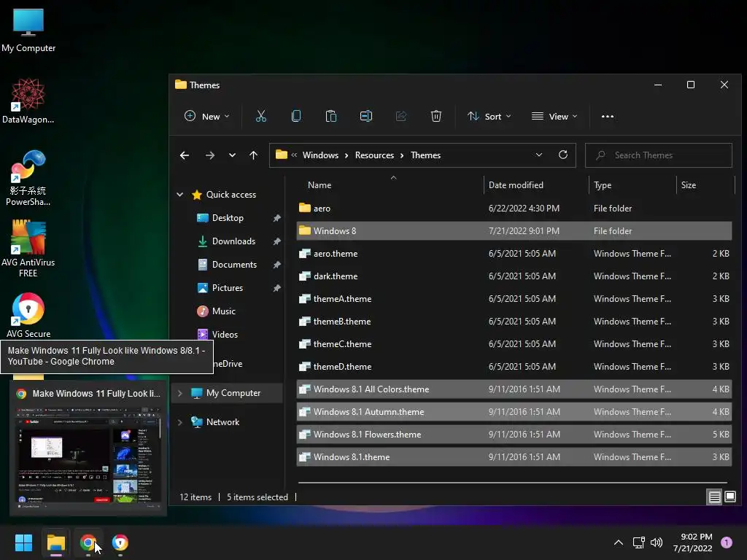
Task: Open the PowerShadow desktop shortcut
Action: pos(28,178)
